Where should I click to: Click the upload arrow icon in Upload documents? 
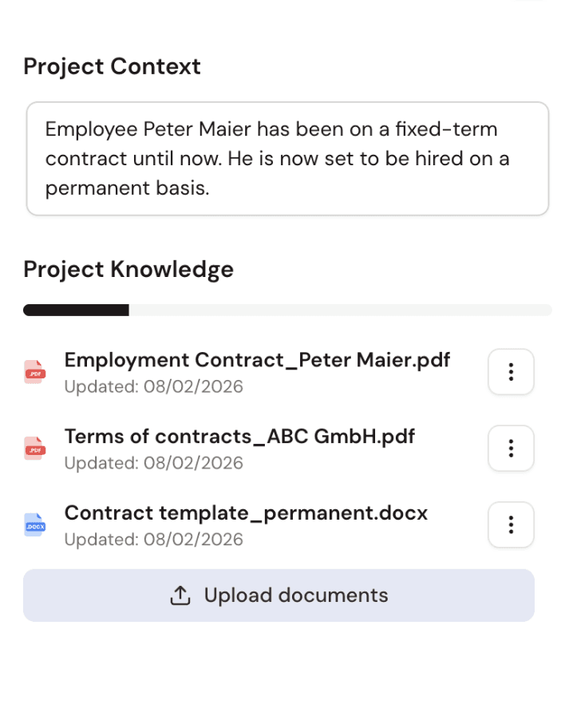(x=180, y=595)
